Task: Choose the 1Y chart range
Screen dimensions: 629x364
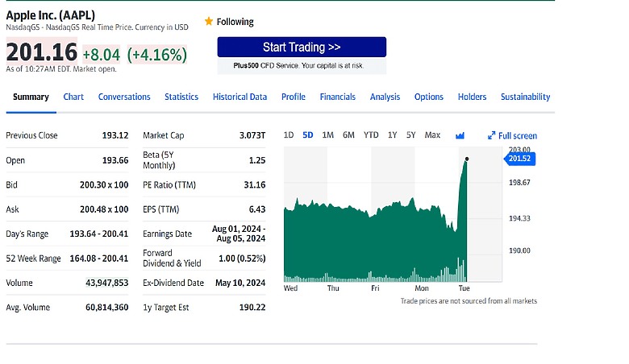Action: click(393, 135)
